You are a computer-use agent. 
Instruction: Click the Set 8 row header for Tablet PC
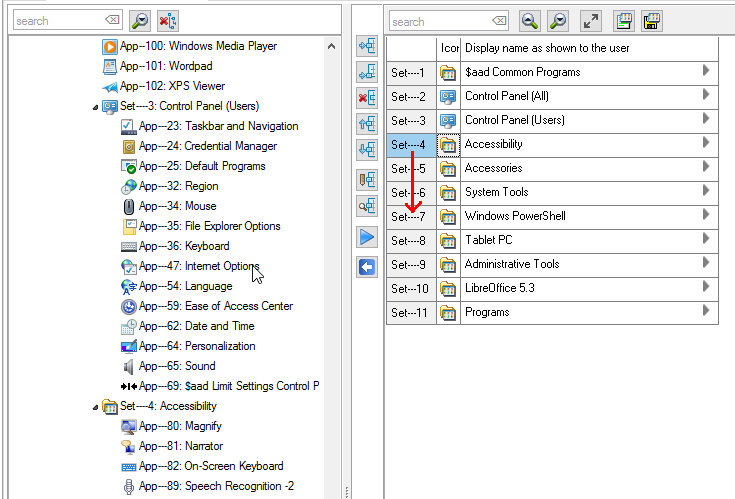[410, 240]
